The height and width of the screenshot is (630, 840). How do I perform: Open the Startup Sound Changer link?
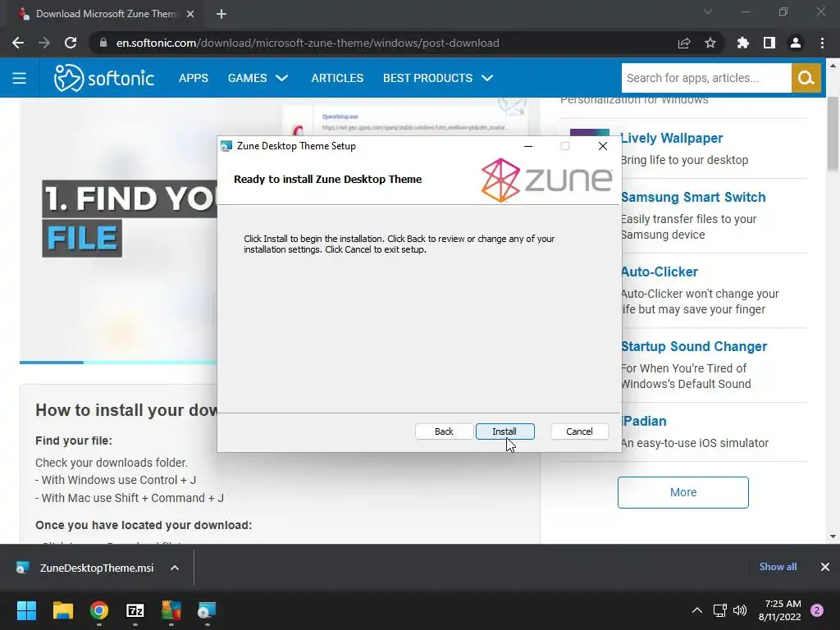pos(694,347)
